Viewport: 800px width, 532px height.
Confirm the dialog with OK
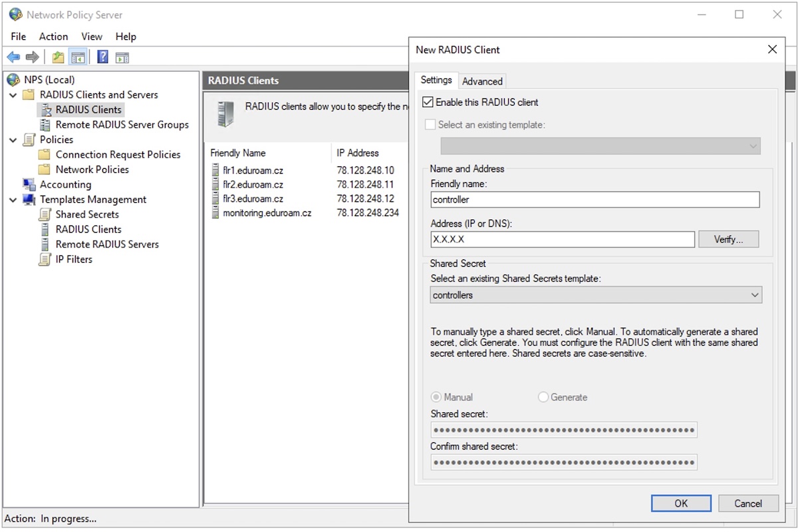click(681, 503)
